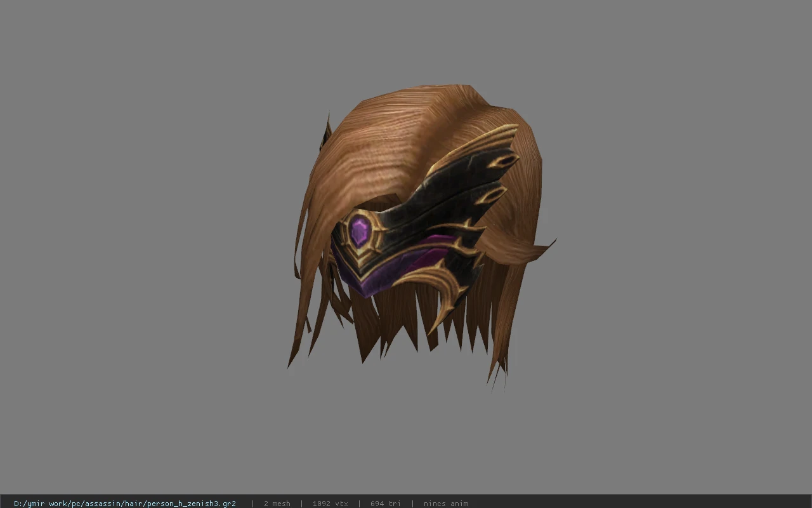The width and height of the screenshot is (812, 508).
Task: Click the "2 mesh" status bar entry
Action: (x=277, y=504)
